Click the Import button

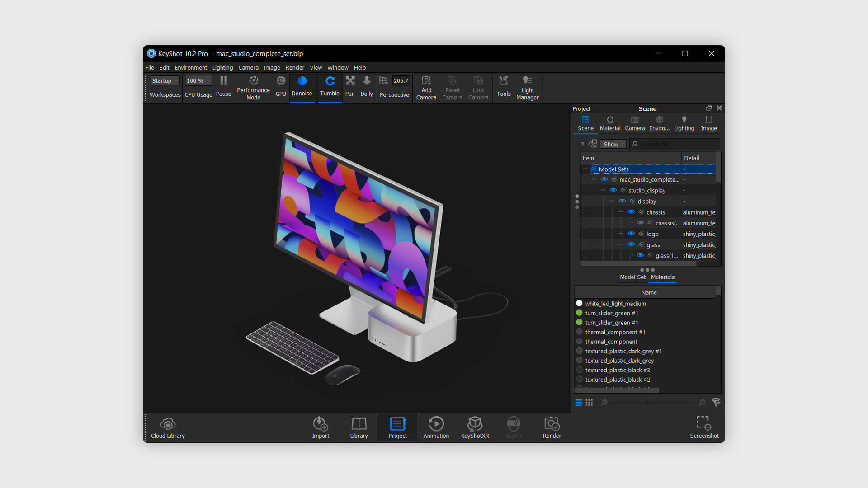[x=321, y=427]
